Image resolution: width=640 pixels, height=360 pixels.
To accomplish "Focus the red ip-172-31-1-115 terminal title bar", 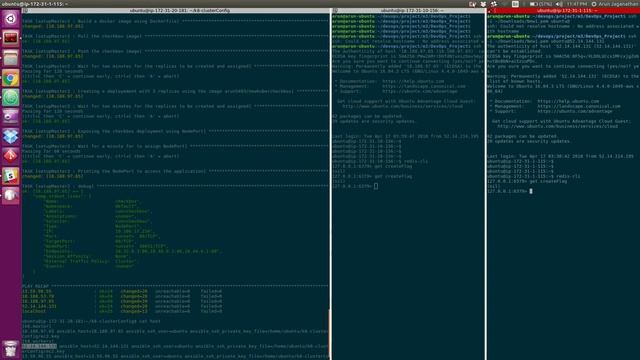I will point(563,11).
